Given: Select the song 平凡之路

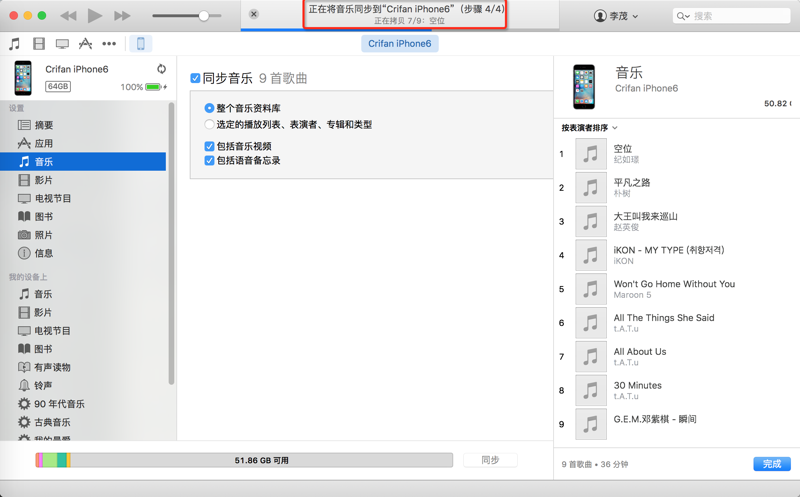Looking at the screenshot, I should 677,187.
